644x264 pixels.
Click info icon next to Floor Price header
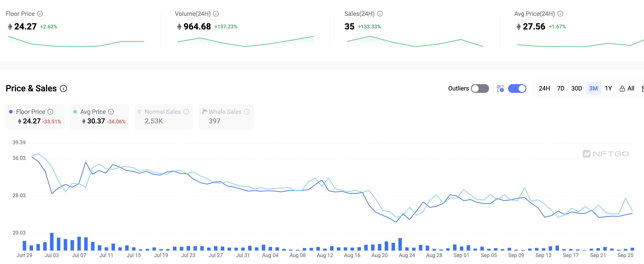[40, 14]
